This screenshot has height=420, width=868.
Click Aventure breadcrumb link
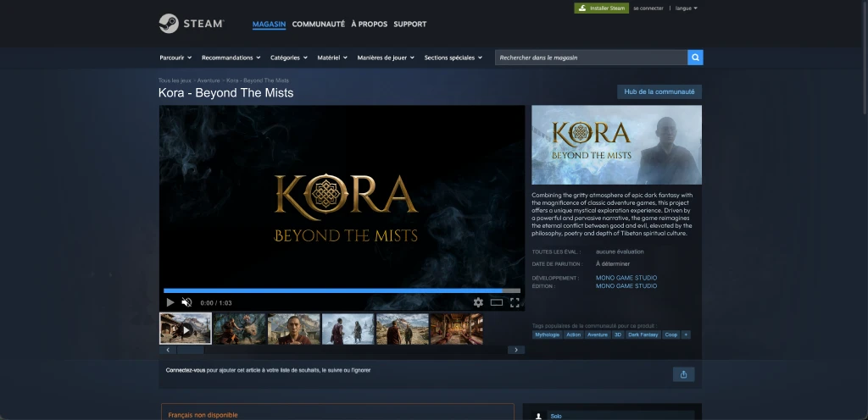tap(209, 80)
